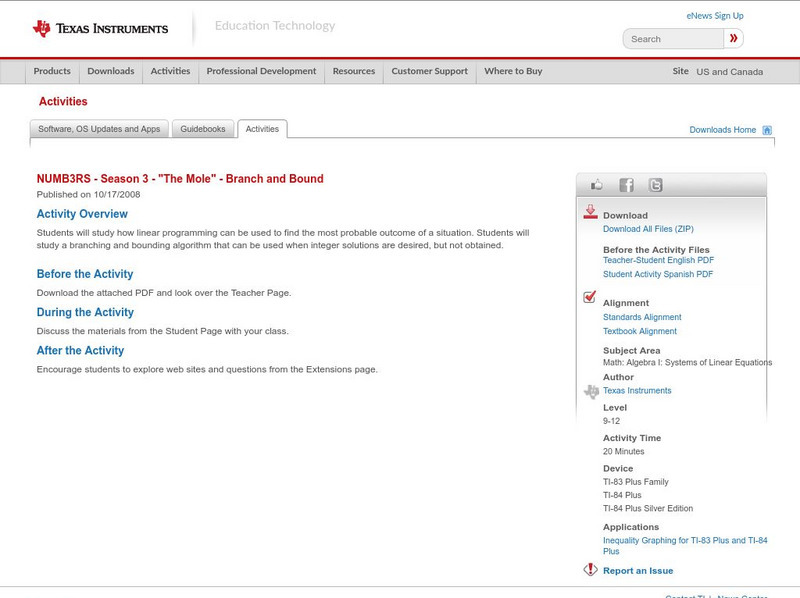
Task: Share the activity via Facebook icon
Action: point(626,185)
